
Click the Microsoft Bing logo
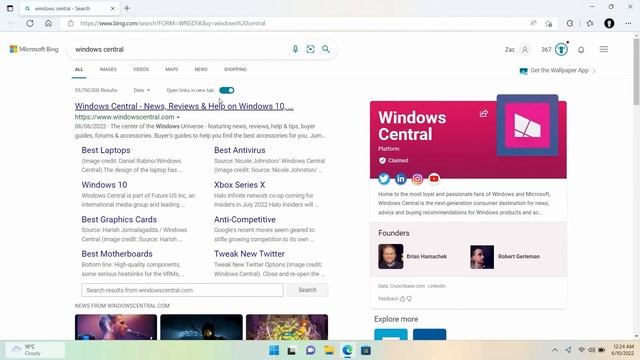coord(34,49)
